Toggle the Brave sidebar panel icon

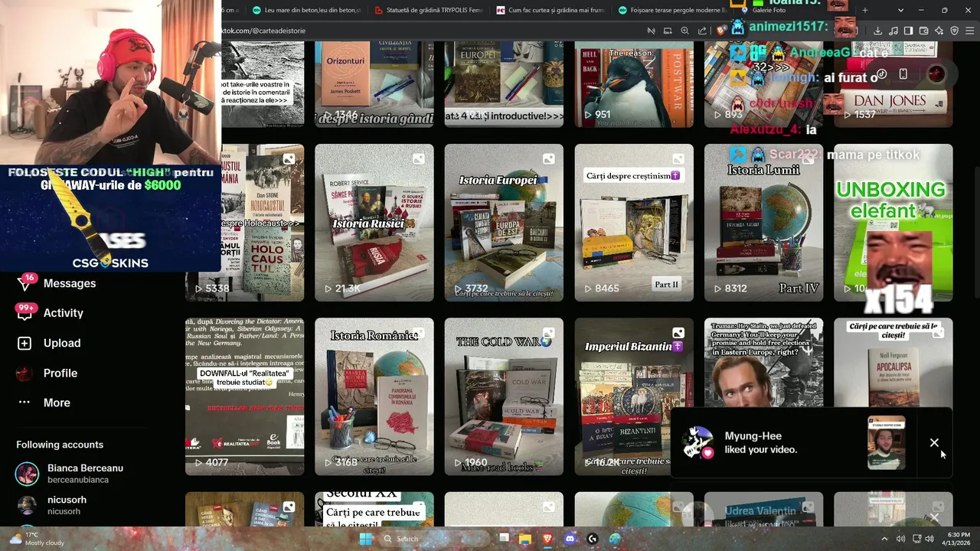point(908,31)
